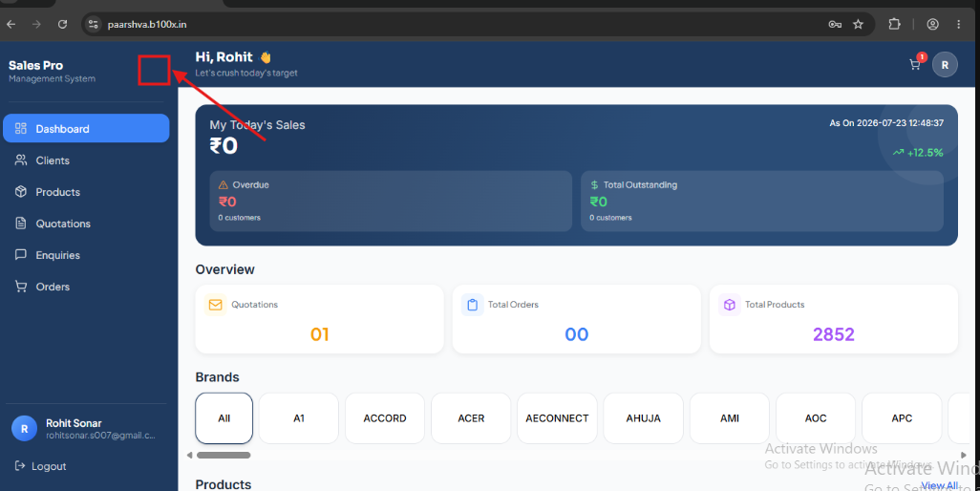
Task: Click the brands scroll left arrow
Action: (x=189, y=456)
